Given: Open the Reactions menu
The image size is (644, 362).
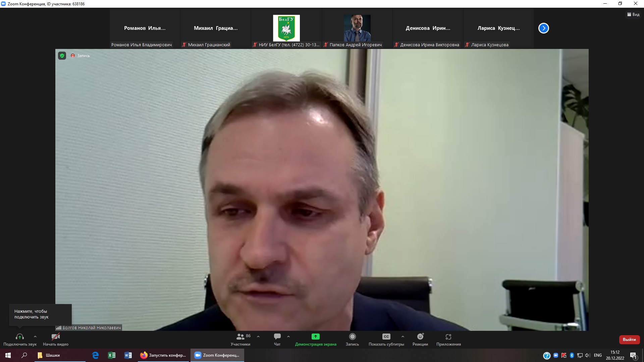Looking at the screenshot, I should click(x=420, y=337).
